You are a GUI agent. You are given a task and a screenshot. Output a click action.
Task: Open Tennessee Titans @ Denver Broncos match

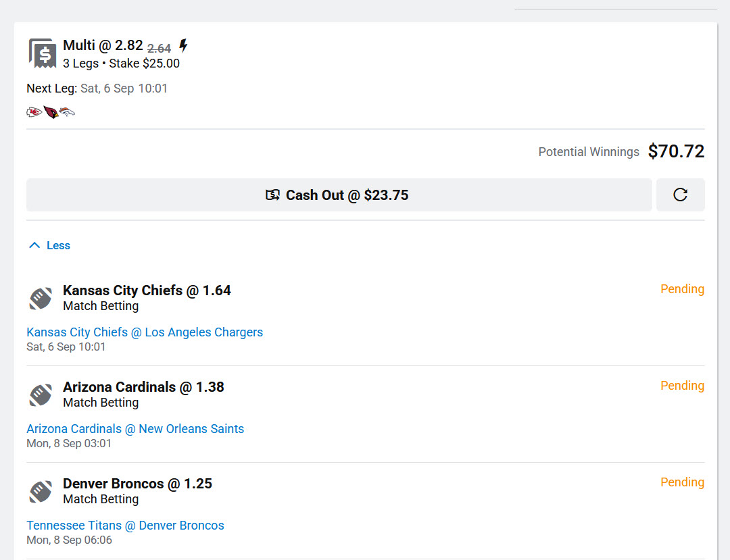pos(125,525)
